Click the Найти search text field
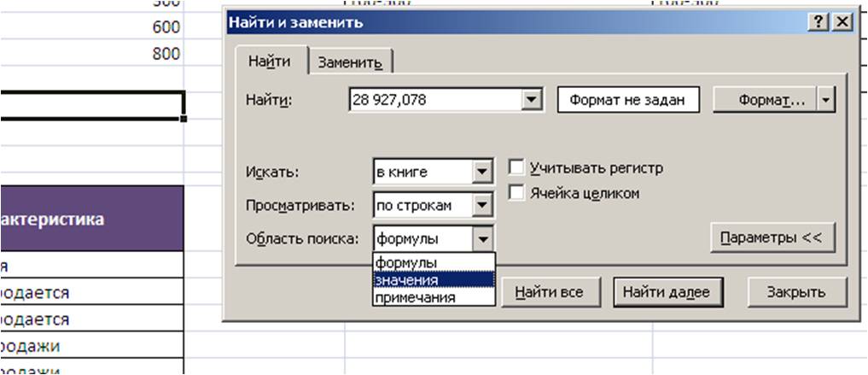Image resolution: width=868 pixels, height=375 pixels. 435,101
